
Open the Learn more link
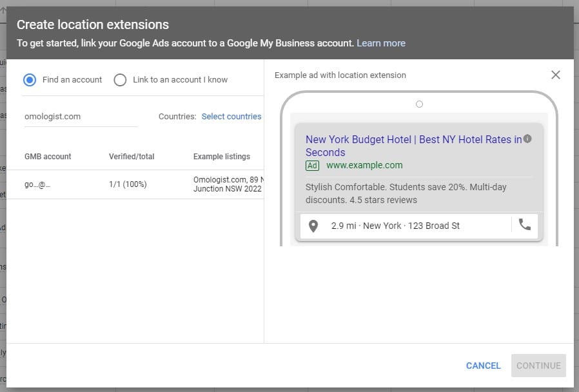pyautogui.click(x=381, y=43)
